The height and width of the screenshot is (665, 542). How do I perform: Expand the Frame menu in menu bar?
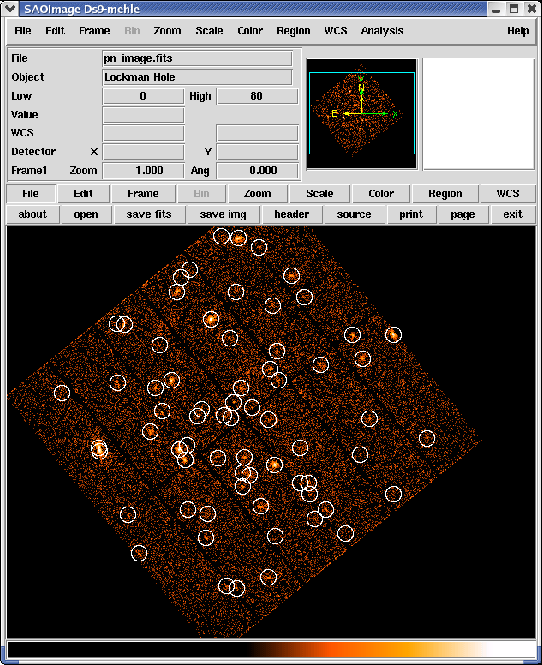[x=95, y=31]
